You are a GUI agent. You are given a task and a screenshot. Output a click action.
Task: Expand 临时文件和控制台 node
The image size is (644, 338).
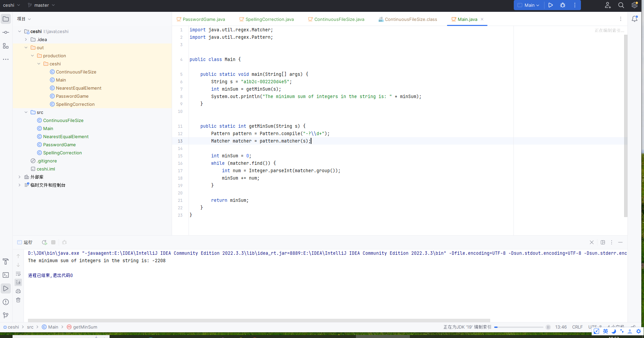[x=20, y=185]
